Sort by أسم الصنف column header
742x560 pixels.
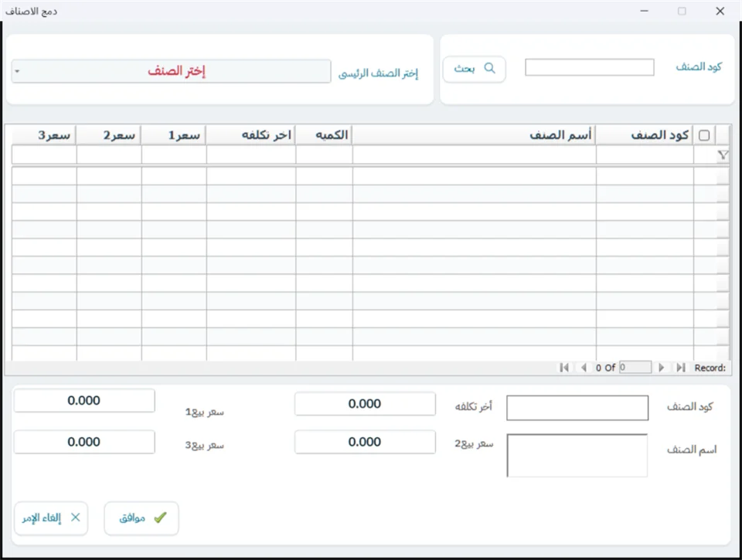click(x=474, y=135)
